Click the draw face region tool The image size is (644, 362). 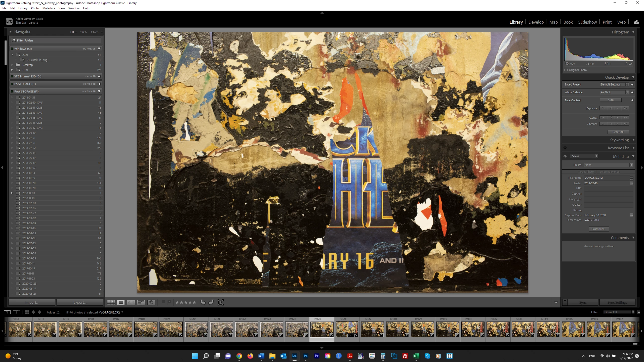(x=221, y=302)
